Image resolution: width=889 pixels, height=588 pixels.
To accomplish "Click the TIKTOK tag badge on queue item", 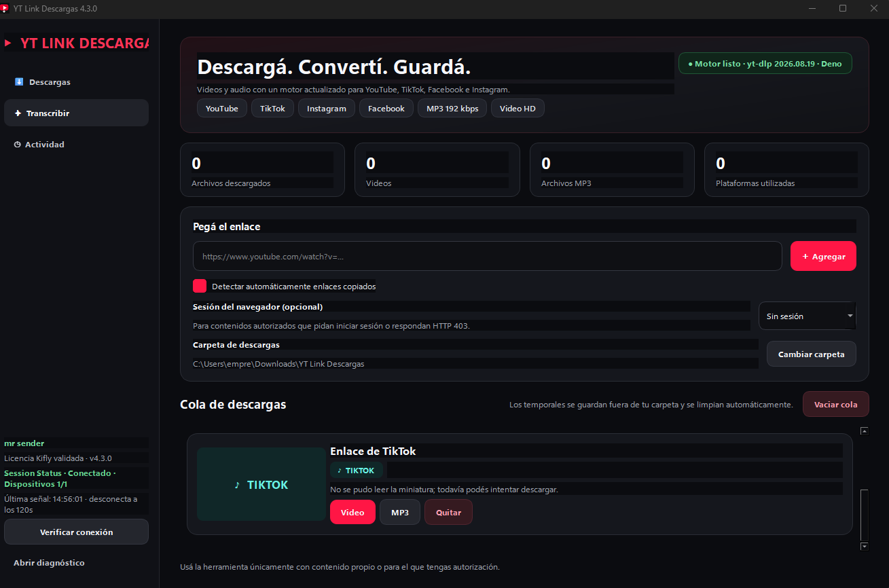I will click(357, 470).
